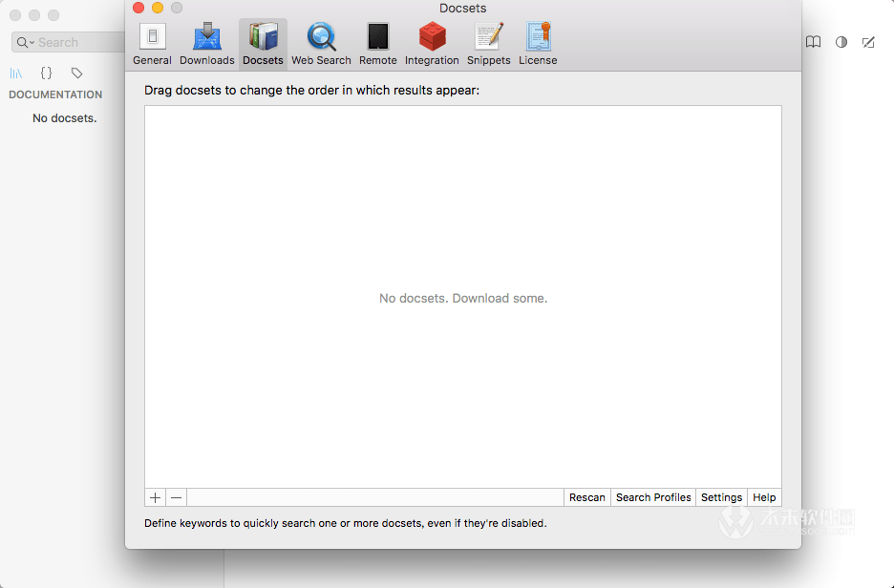Select the library icon in the sidebar

16,73
